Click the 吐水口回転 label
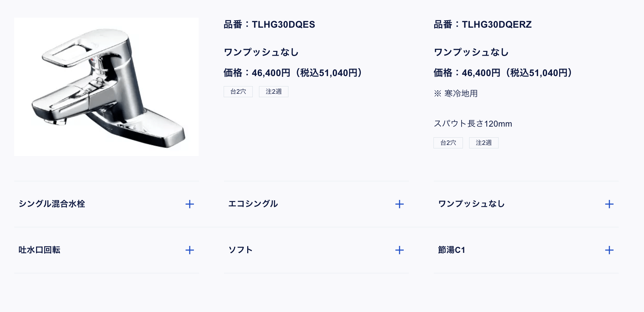644x312 pixels. (39, 250)
